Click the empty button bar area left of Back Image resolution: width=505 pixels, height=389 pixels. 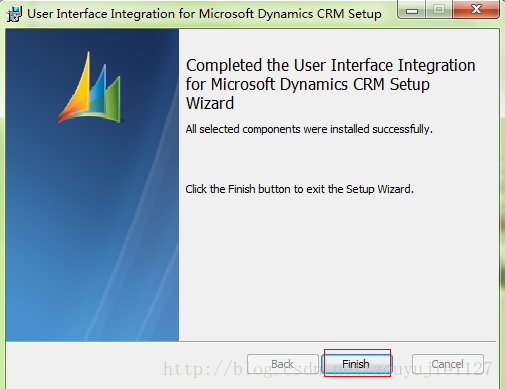[x=127, y=365]
